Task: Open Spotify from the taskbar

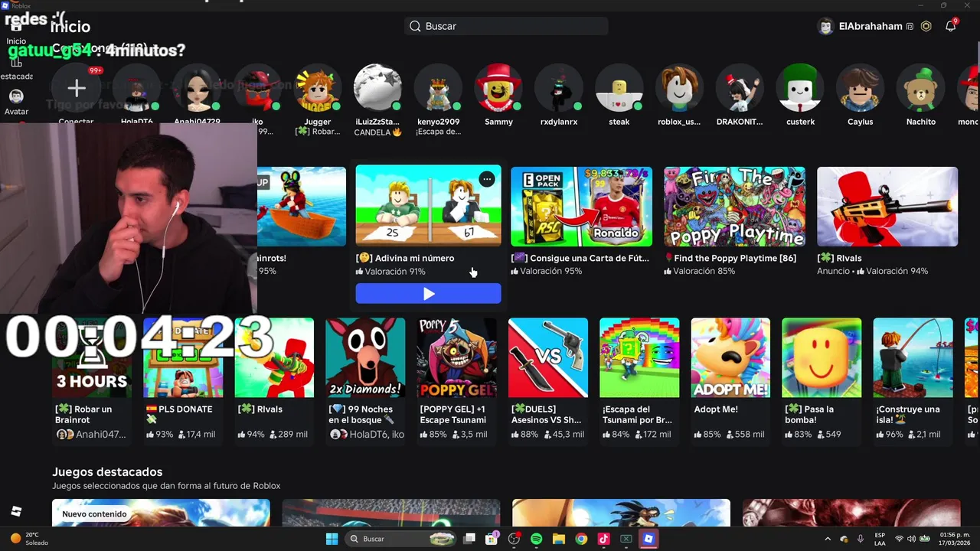Action: (x=536, y=539)
